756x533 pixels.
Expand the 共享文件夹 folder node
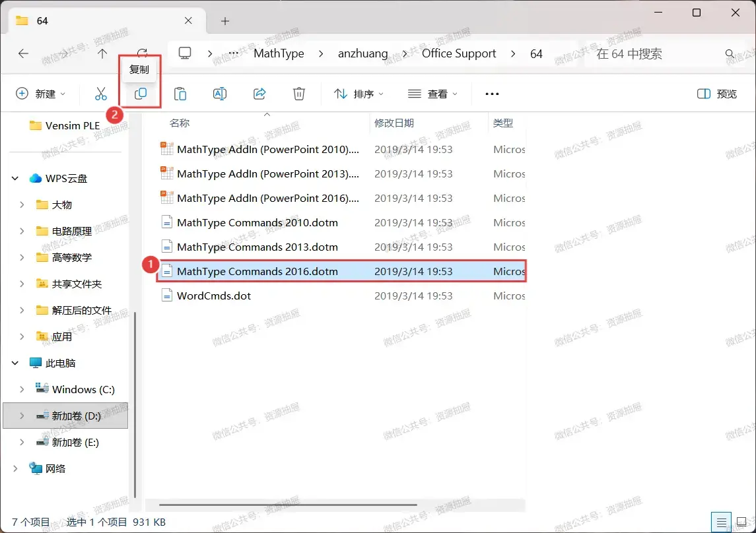point(22,284)
